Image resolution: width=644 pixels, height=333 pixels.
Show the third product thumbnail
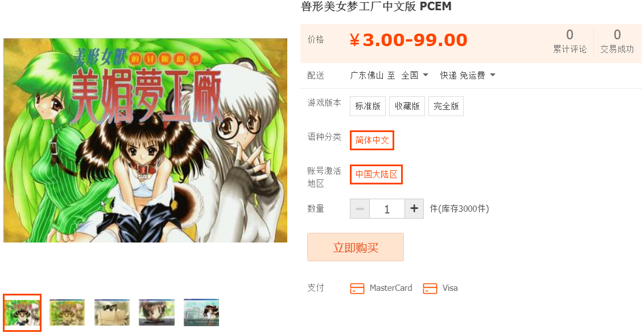pyautogui.click(x=112, y=313)
